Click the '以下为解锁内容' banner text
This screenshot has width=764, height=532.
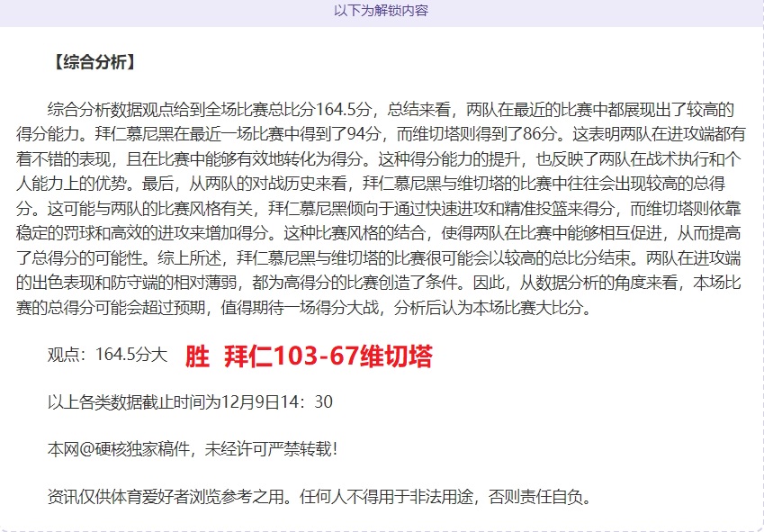(381, 11)
